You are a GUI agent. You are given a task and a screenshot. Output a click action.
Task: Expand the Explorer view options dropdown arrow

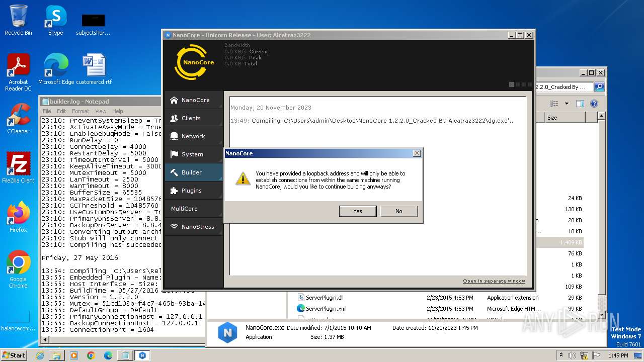pos(567,104)
